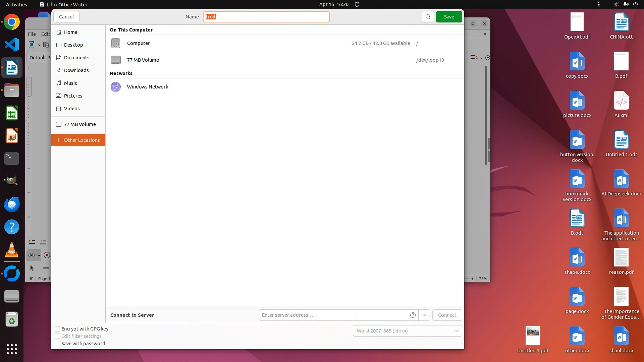
Task: Click the Enter server address field
Action: pyautogui.click(x=334, y=315)
